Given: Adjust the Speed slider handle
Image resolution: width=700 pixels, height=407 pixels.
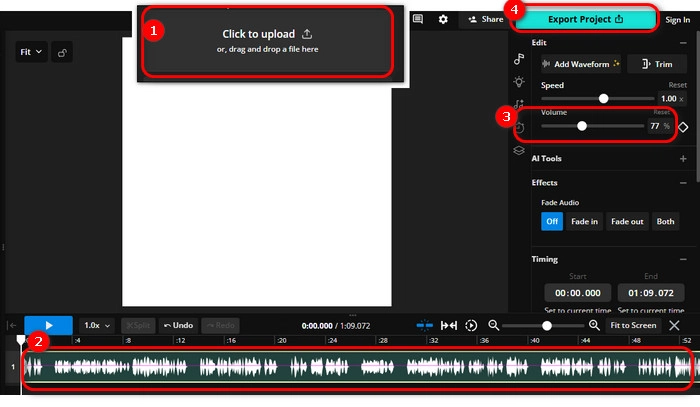Looking at the screenshot, I should 604,99.
